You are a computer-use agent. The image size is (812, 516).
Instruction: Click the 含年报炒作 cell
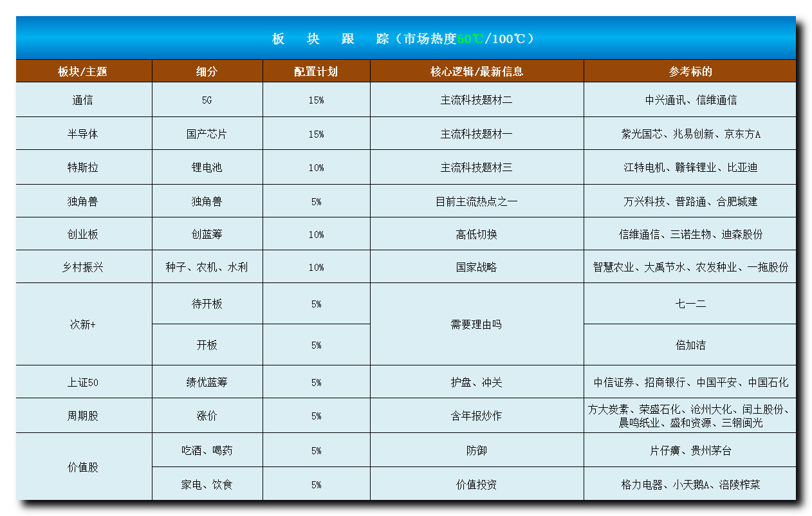click(477, 416)
